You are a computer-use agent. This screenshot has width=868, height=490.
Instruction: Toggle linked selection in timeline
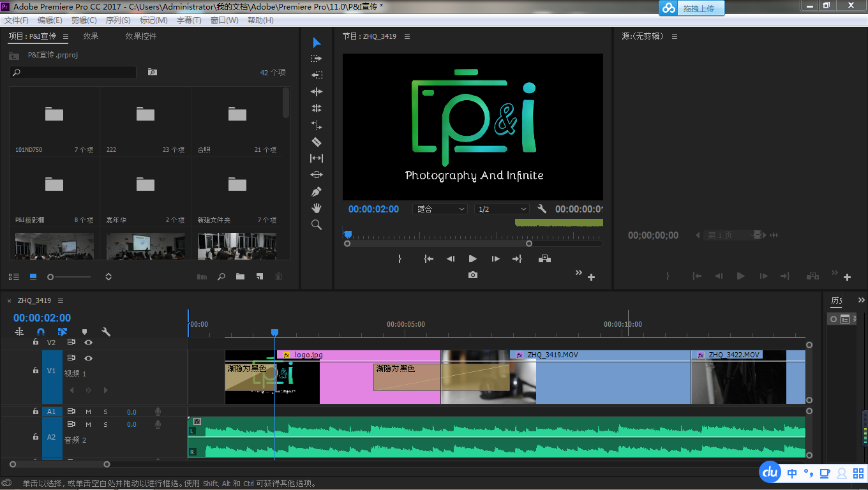coord(63,332)
